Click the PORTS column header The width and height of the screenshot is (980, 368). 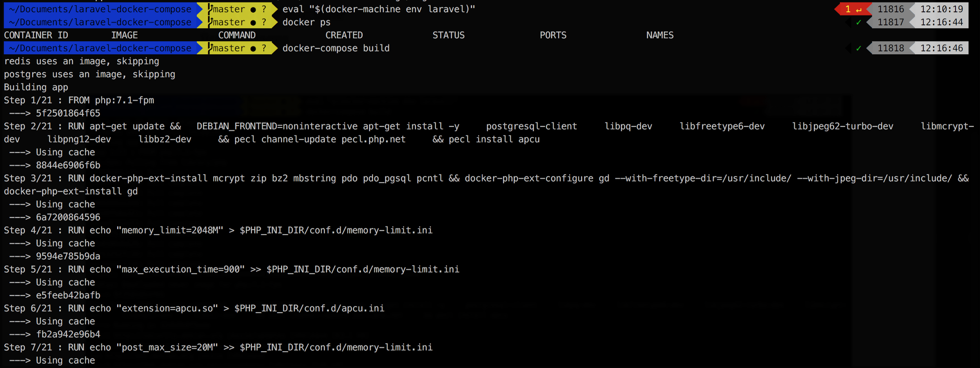(x=553, y=35)
